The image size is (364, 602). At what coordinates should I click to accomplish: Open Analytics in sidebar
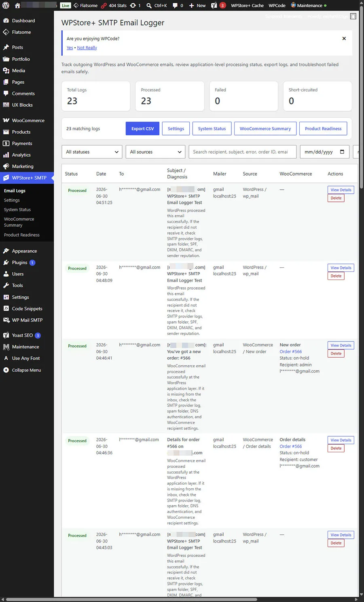(x=21, y=155)
